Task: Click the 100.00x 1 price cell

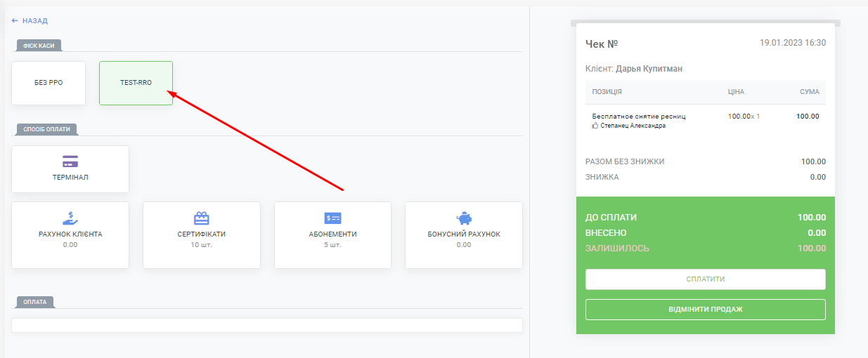Action: tap(744, 116)
